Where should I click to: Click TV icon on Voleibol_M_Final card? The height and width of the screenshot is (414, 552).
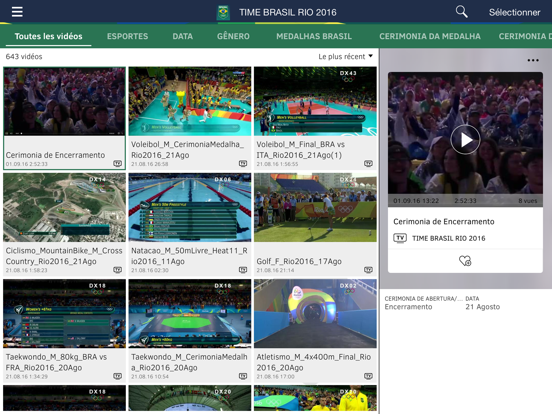tap(368, 163)
